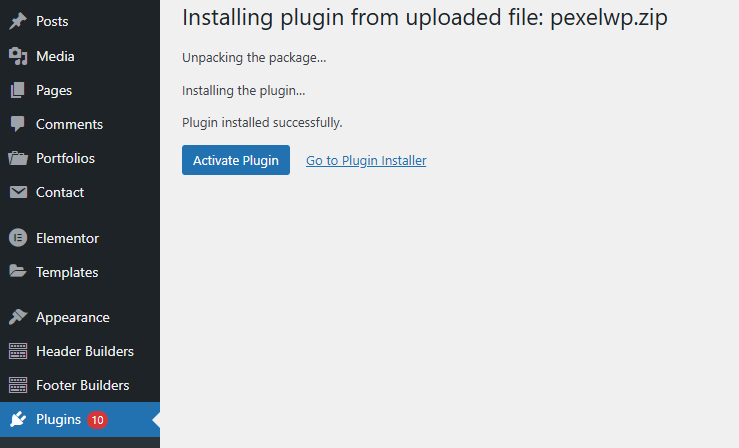The width and height of the screenshot is (739, 448).
Task: Open the Media library icon
Action: pyautogui.click(x=18, y=56)
